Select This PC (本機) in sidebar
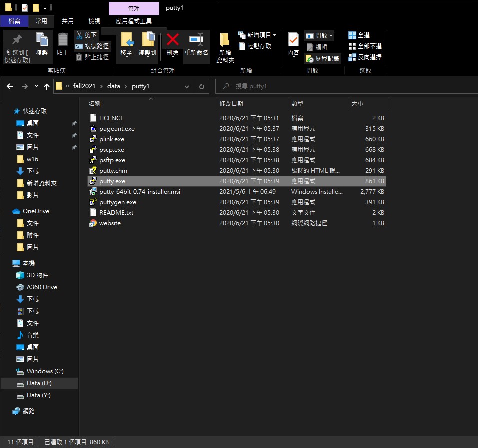The width and height of the screenshot is (478, 448). 29,263
